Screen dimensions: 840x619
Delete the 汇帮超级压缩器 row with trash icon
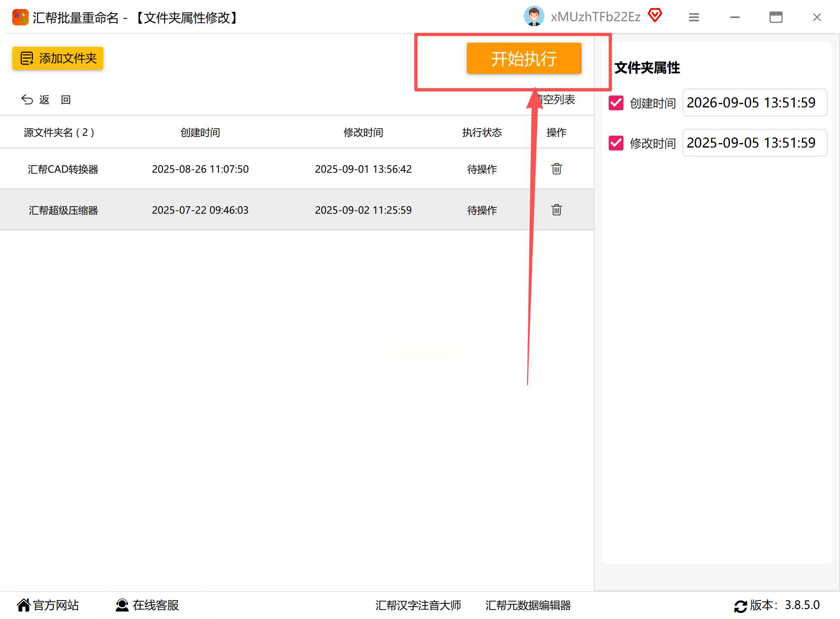[x=556, y=210]
